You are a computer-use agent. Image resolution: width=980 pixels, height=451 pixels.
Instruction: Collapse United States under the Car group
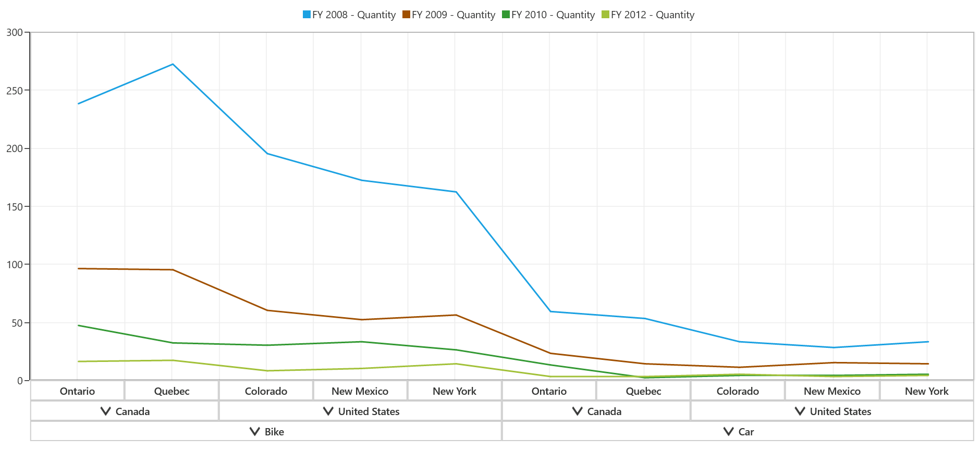[800, 411]
